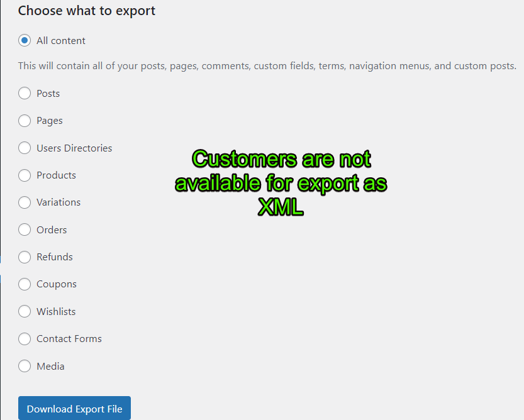Screen dimensions: 524x420
Task: Choose the Wishlists radio button
Action: click(25, 311)
